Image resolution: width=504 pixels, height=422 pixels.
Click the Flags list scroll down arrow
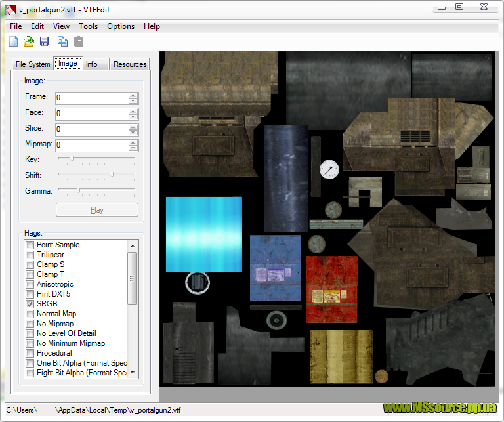tap(133, 373)
